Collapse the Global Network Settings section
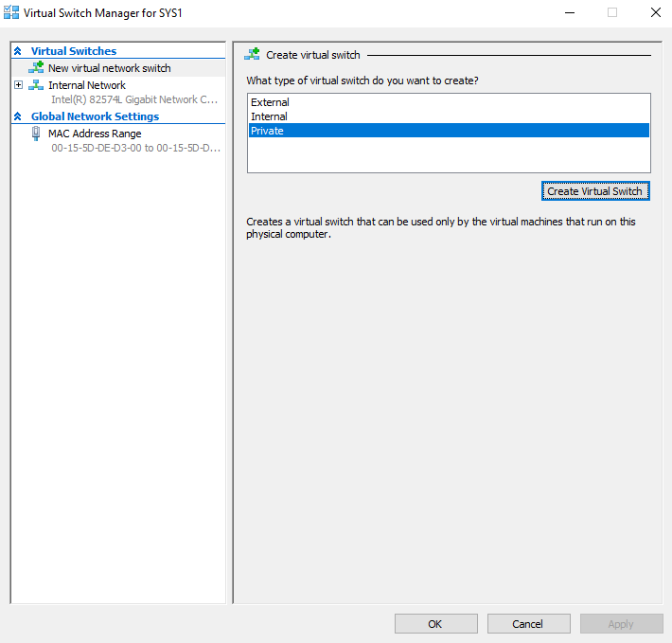Image resolution: width=672 pixels, height=643 pixels. pos(18,116)
